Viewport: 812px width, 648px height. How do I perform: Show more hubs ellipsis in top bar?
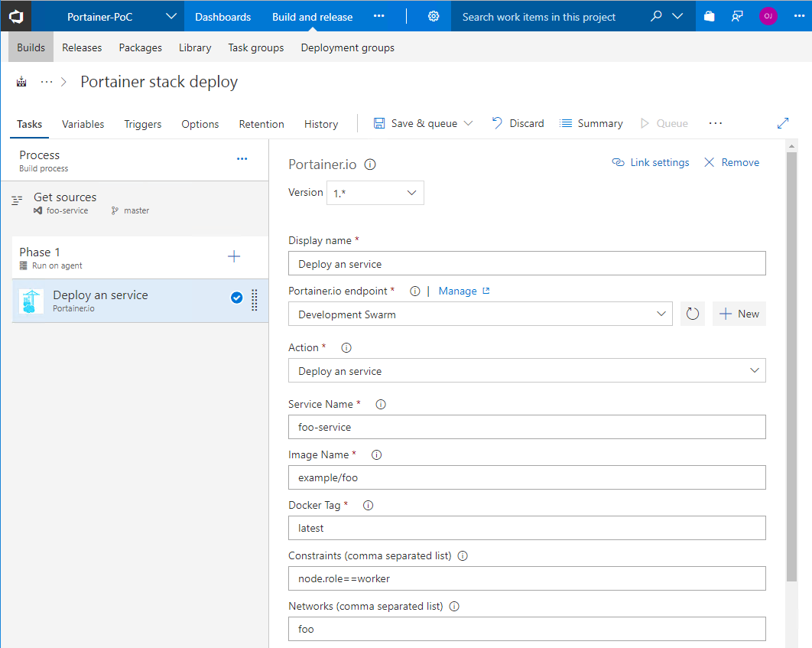point(379,16)
